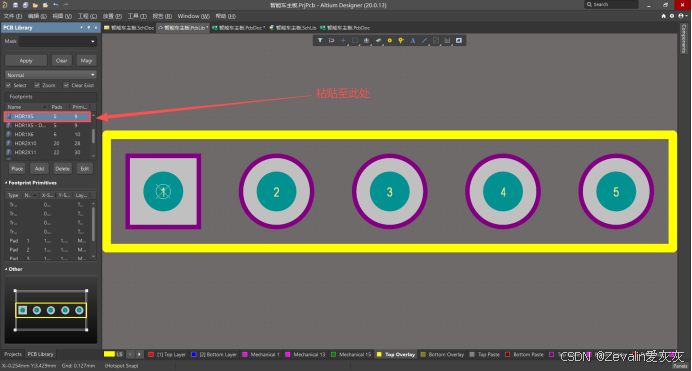The height and width of the screenshot is (371, 692).
Task: Click the blue Bottom Layer color swatch
Action: pos(194,355)
